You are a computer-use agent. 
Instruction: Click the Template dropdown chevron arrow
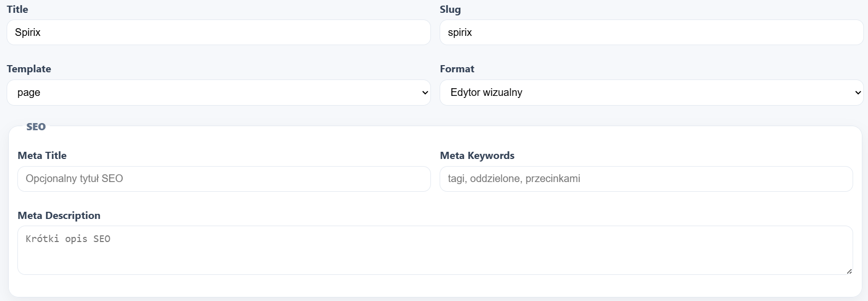tap(425, 93)
